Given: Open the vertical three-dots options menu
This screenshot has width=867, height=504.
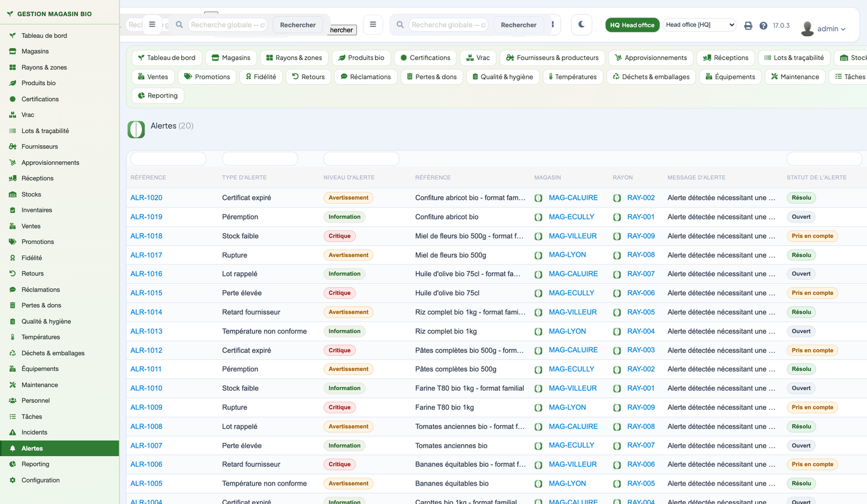Looking at the screenshot, I should (x=552, y=25).
